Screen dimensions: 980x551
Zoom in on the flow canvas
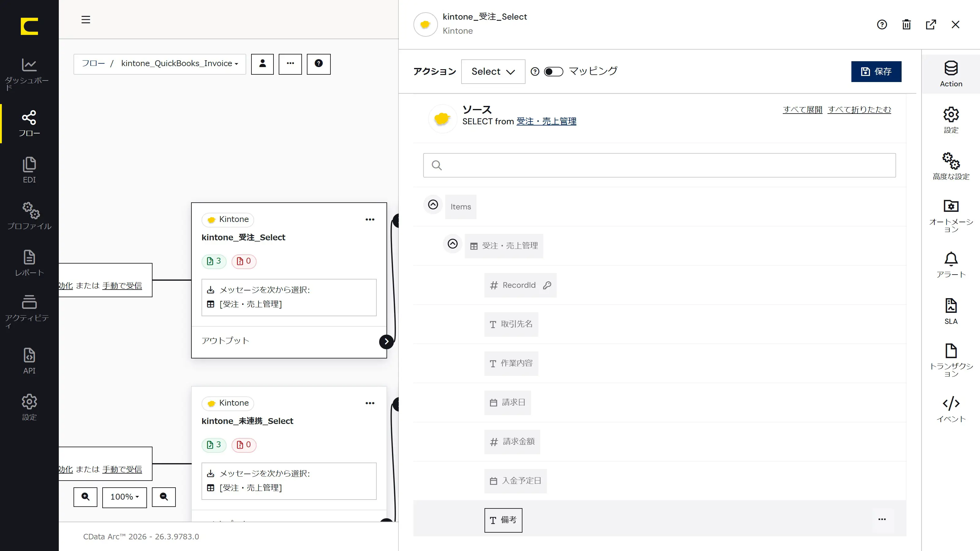[x=85, y=497]
